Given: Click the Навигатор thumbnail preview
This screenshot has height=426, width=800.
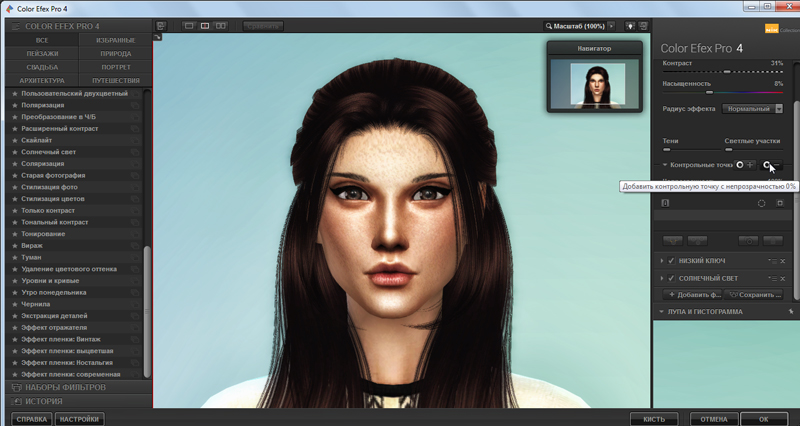Looking at the screenshot, I should 594,84.
